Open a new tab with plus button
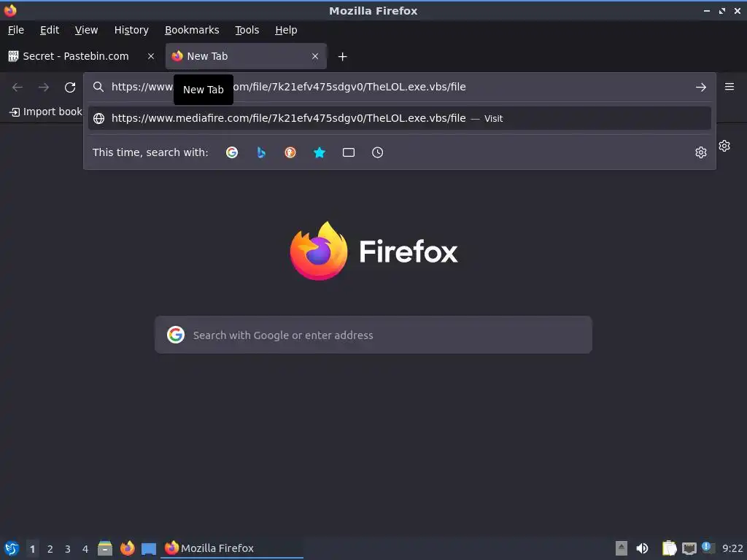This screenshot has width=747, height=560. 343,57
